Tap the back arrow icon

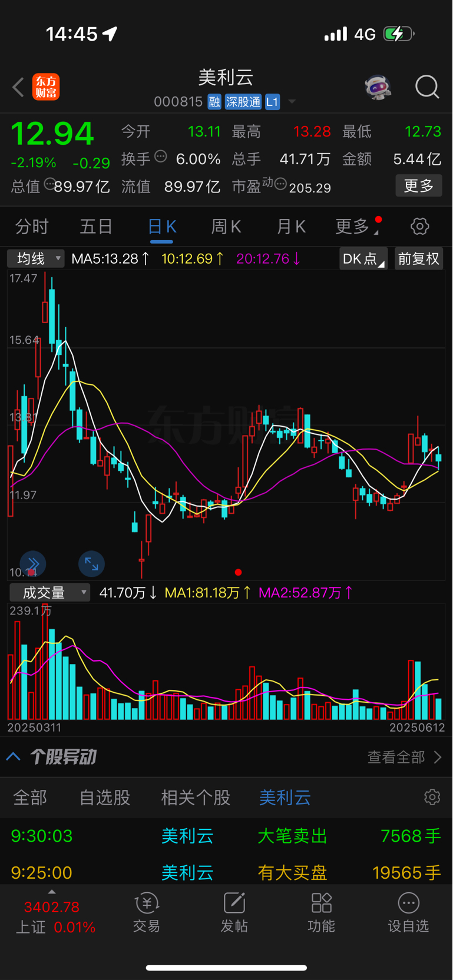tap(18, 87)
